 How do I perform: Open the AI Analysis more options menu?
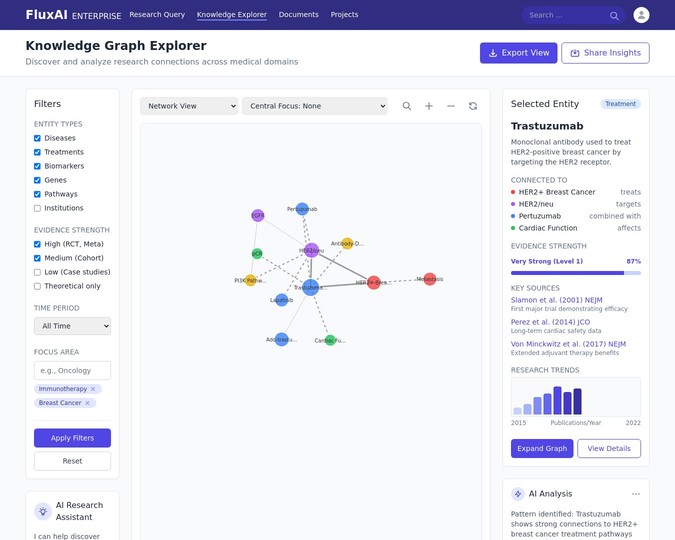click(x=636, y=494)
